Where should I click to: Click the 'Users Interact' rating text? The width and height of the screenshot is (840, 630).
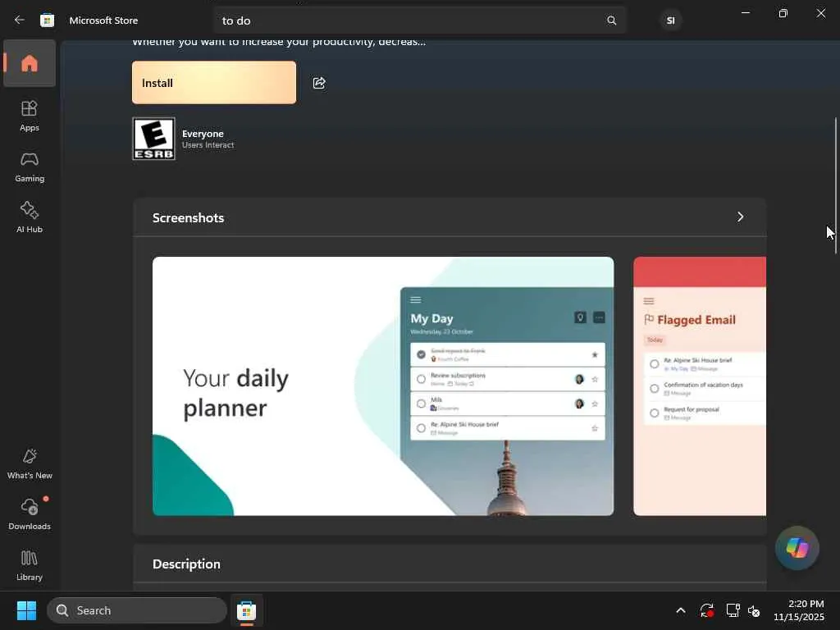tap(208, 145)
